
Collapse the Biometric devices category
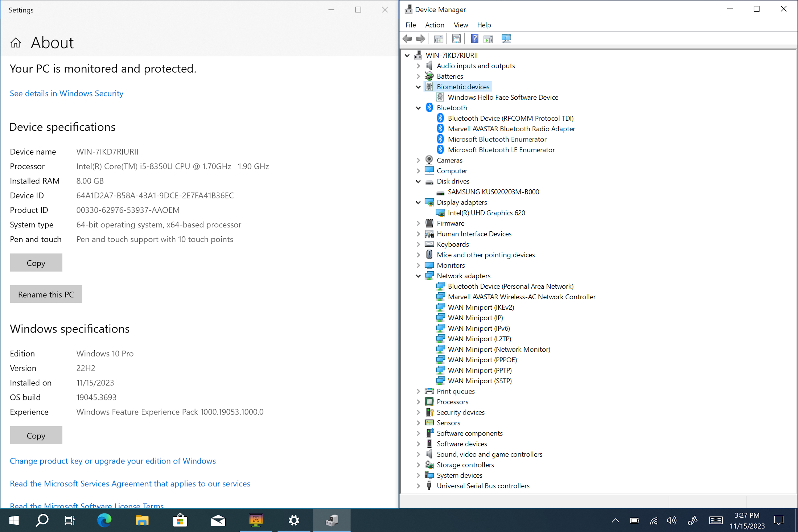click(418, 87)
